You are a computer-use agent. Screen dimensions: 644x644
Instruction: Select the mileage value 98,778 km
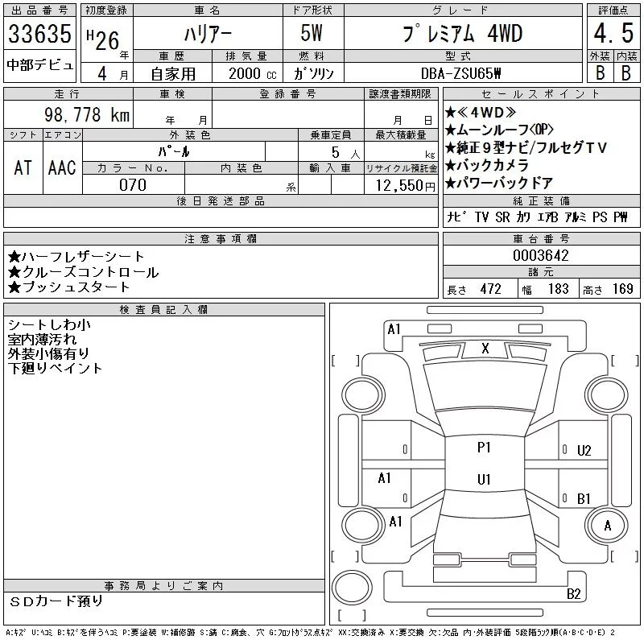(x=87, y=114)
